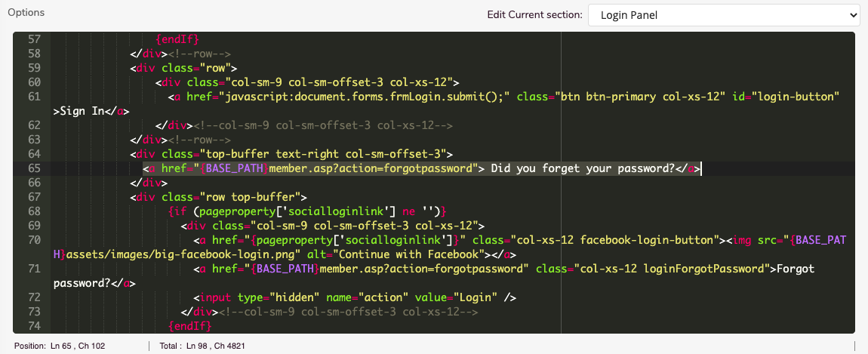
Task: Click line number 58 in gutter
Action: (33, 54)
